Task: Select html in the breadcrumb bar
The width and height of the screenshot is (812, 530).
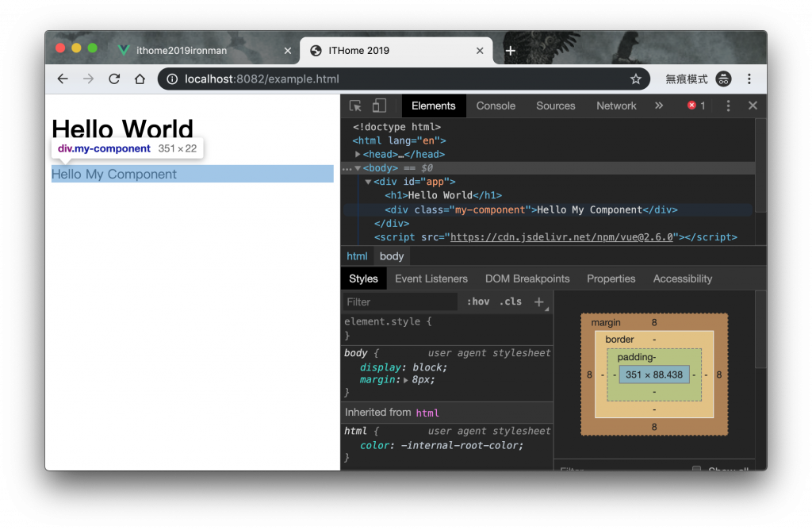Action: click(357, 256)
